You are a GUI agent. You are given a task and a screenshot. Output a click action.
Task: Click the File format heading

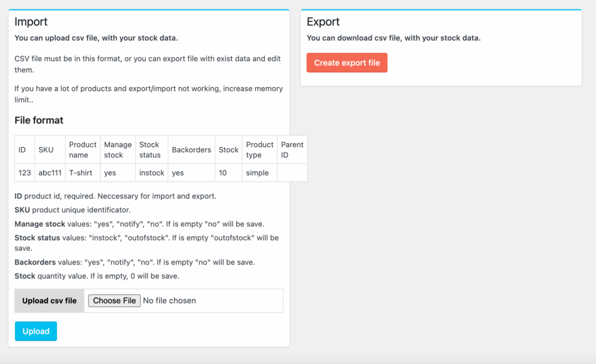click(x=39, y=120)
